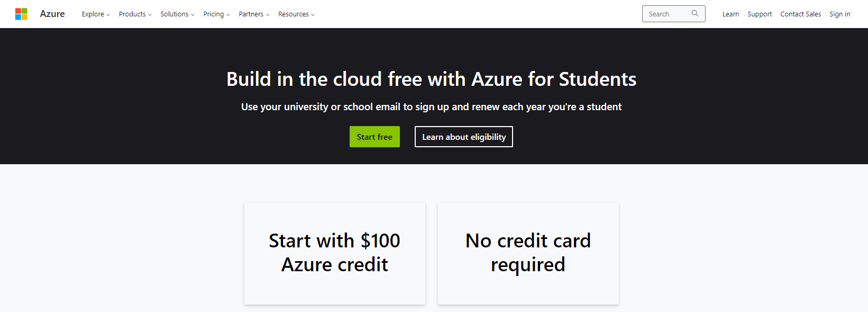Screen dimensions: 868x312
Task: Click the chevron next to Explore
Action: pos(108,15)
